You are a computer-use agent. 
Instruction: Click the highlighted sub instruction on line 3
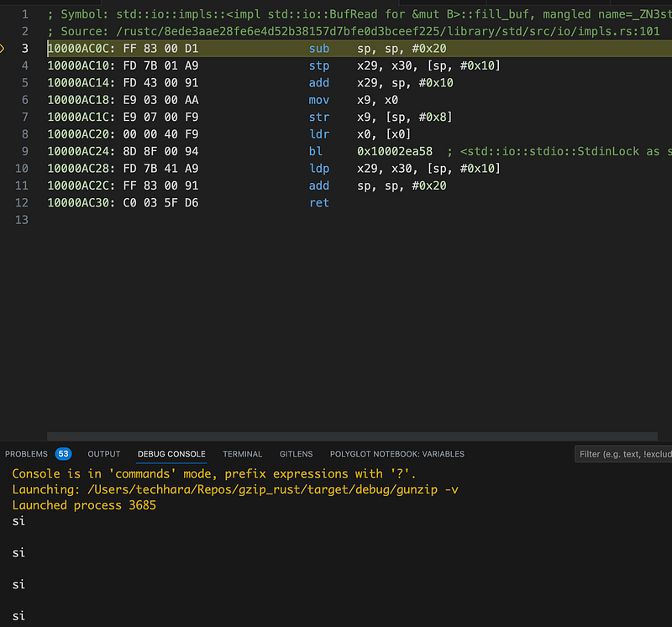[x=319, y=49]
